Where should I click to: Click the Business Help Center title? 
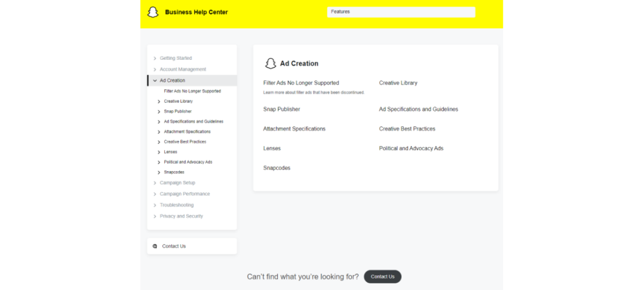pos(196,13)
